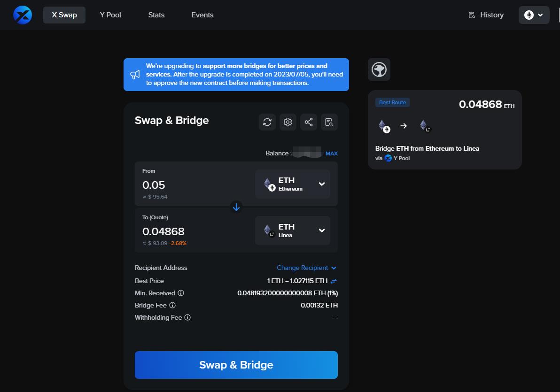Refresh the swap quote

coord(267,122)
